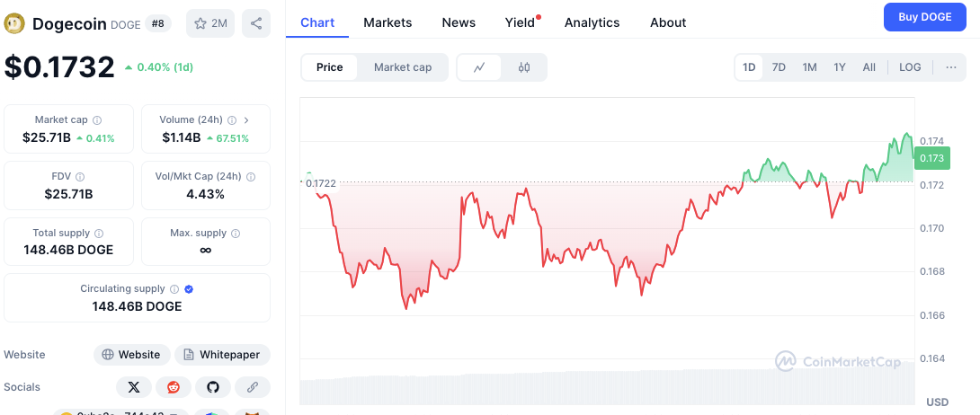Screen dimensions: 980x415
Task: Click the 148.46B DOGE total supply value
Action: 68,251
